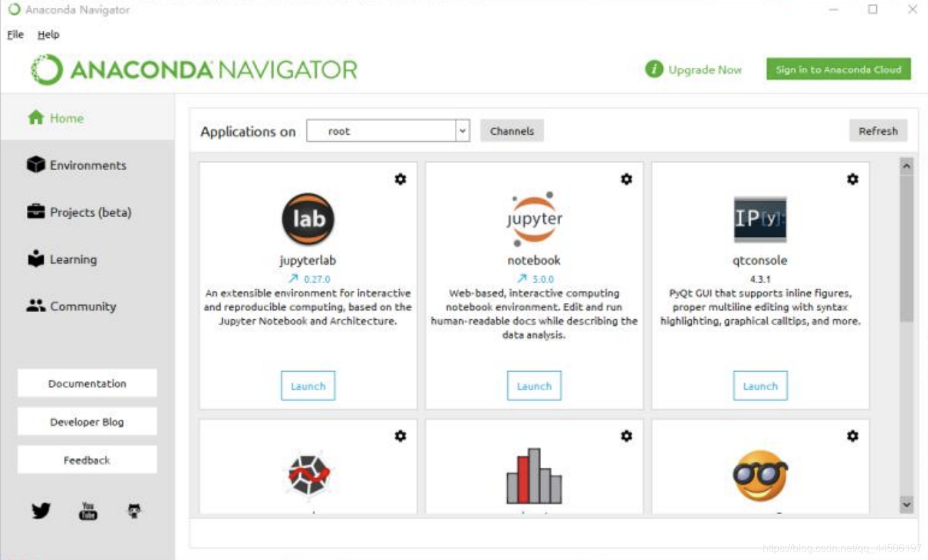Open settings gear of spider-web app card
Image resolution: width=928 pixels, height=560 pixels.
(x=401, y=436)
